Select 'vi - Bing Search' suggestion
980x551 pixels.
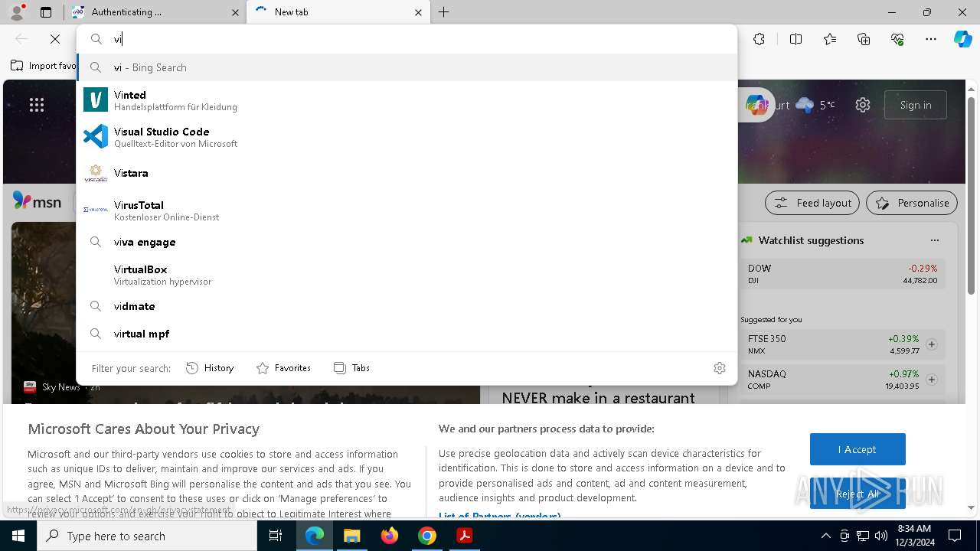(407, 67)
